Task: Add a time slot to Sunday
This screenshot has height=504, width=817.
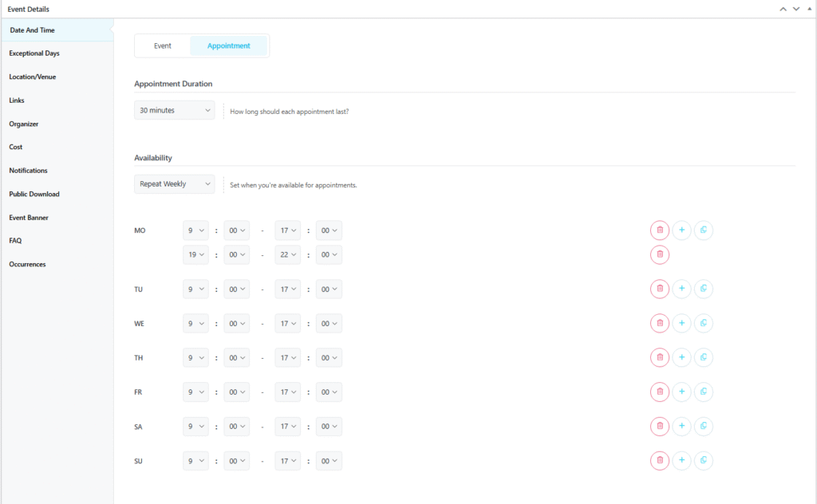Action: [x=681, y=461]
